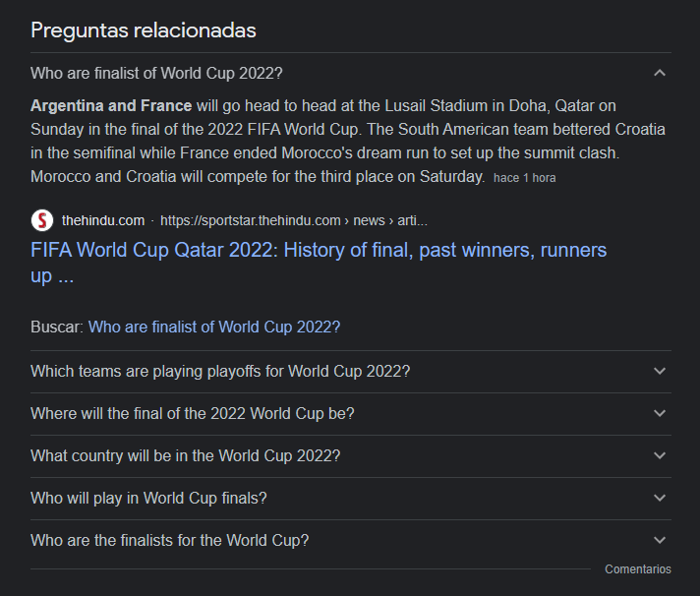Expand 'Who are the finalists for the World Cup?'
The image size is (700, 596).
169,540
